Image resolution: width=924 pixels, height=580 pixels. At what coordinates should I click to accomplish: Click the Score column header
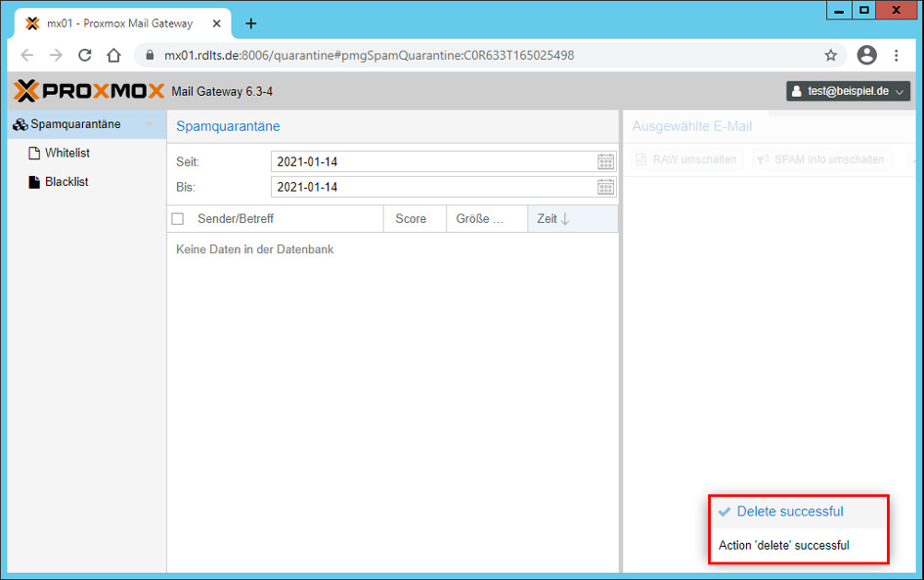coord(412,219)
